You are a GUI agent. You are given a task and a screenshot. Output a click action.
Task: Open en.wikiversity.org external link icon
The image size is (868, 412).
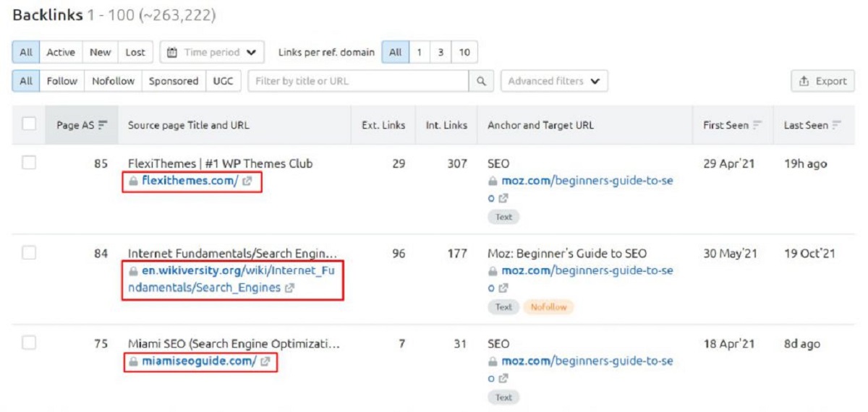289,288
